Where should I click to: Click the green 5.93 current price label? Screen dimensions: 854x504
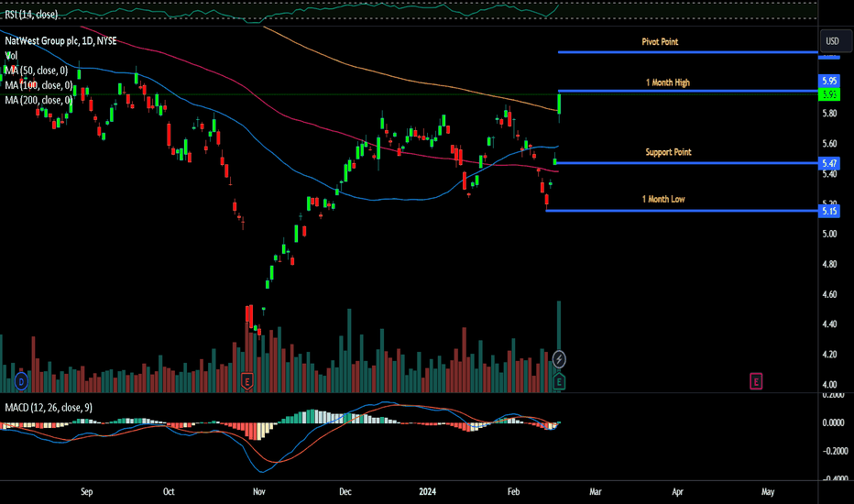pyautogui.click(x=829, y=94)
